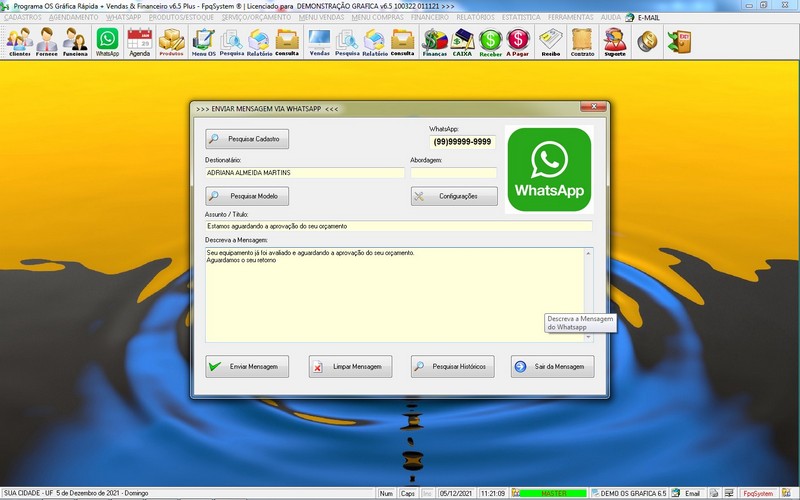The height and width of the screenshot is (500, 800).
Task: Click the Relatório printer icon after Vendas Pesquisa
Action: click(375, 42)
